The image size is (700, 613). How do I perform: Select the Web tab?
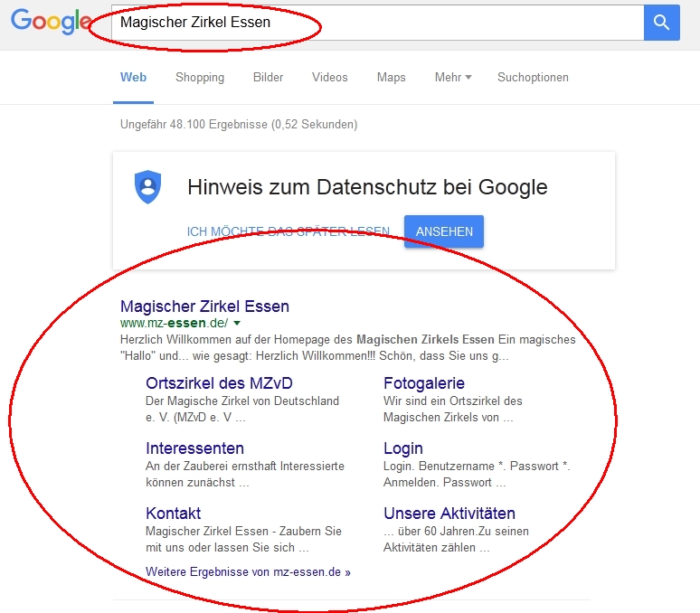133,77
